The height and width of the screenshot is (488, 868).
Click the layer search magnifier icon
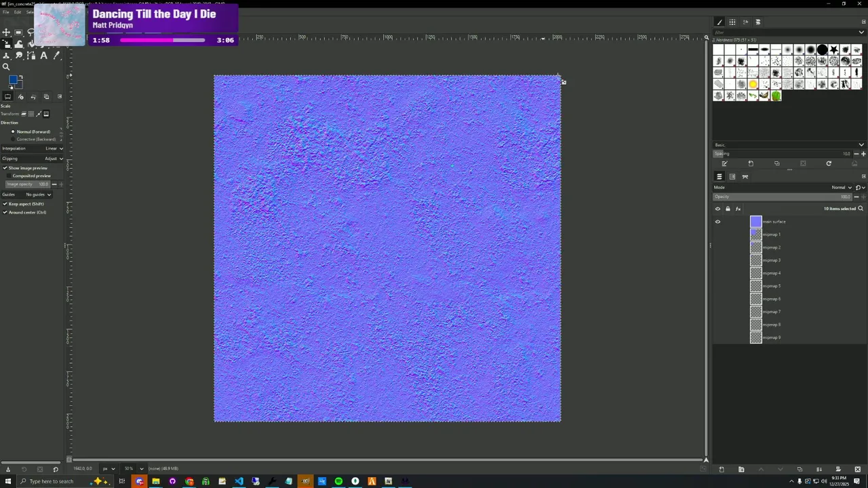861,209
